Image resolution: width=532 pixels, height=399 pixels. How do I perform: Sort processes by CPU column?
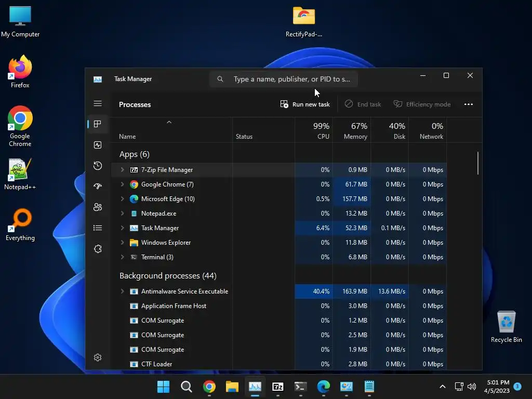[314, 130]
